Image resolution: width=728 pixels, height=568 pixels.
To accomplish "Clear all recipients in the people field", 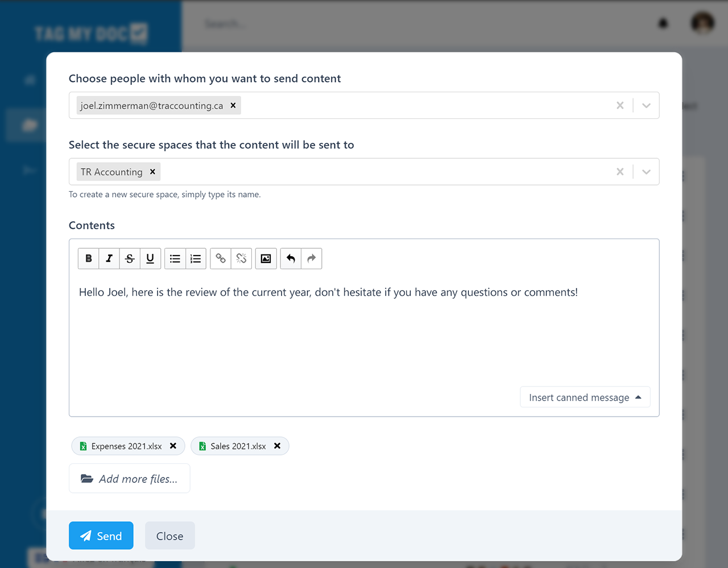I will tap(620, 105).
